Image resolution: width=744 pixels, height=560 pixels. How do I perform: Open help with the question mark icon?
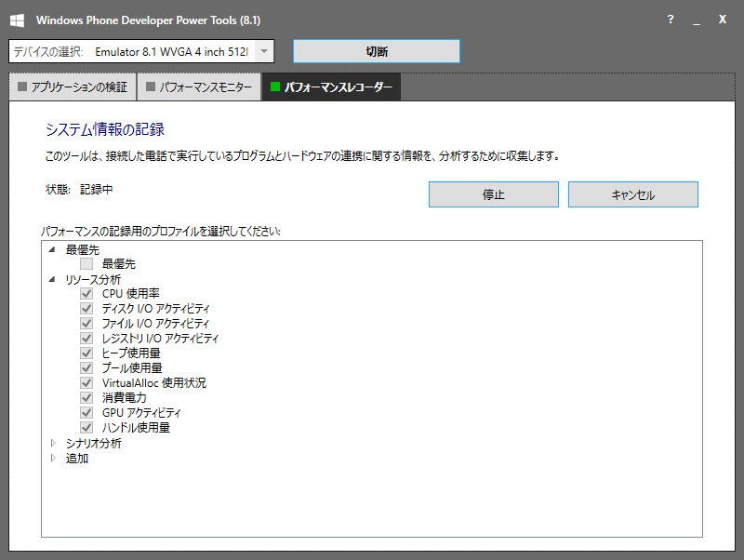pos(670,20)
